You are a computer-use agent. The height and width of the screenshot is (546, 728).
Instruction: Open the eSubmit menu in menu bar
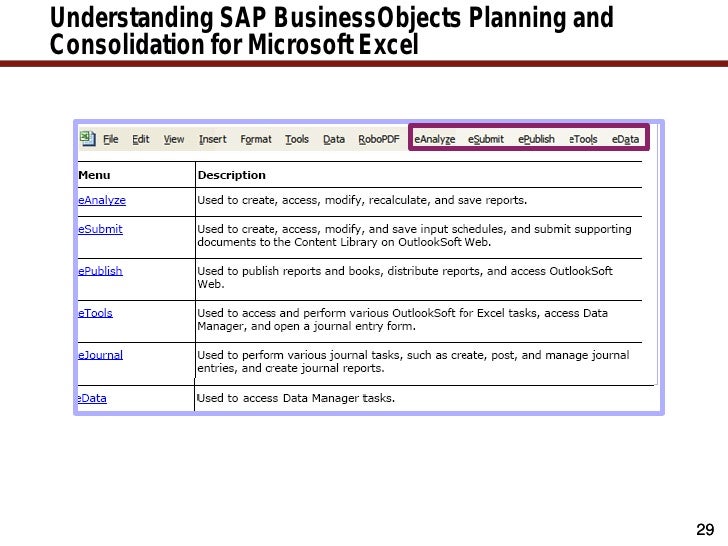(486, 139)
